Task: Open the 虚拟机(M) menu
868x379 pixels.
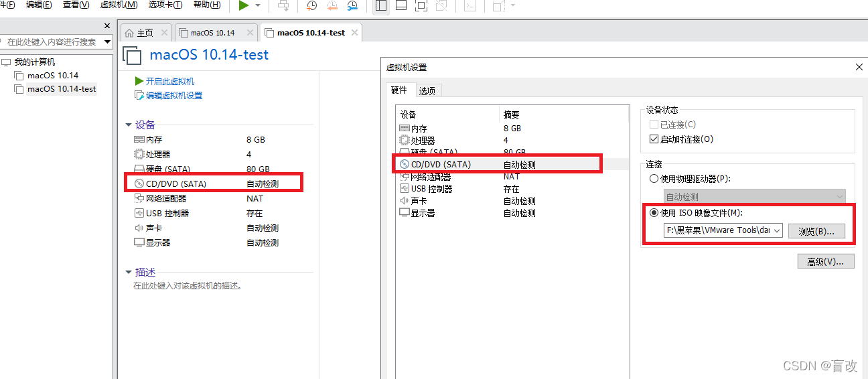Action: 119,5
